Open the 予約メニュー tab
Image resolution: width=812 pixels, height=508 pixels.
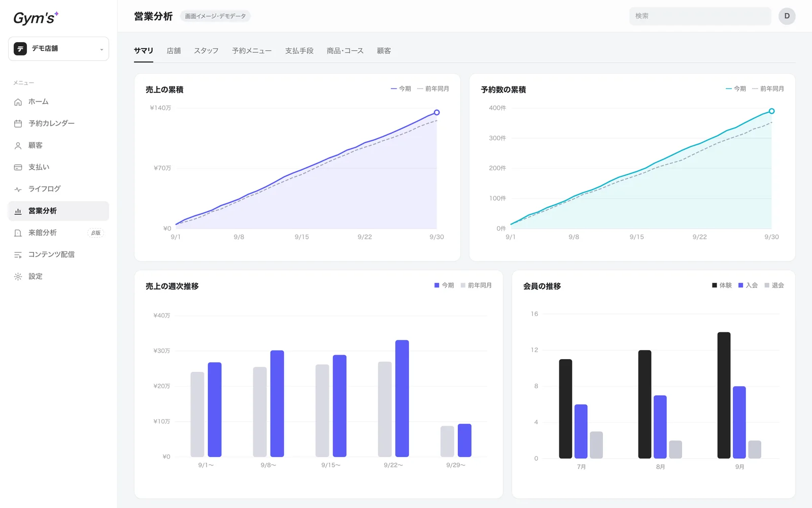pos(252,51)
